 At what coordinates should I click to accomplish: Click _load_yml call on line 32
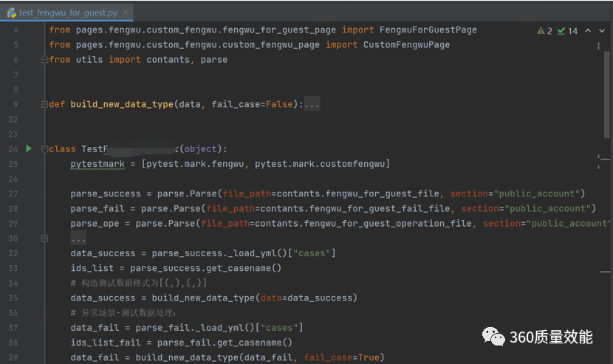coord(257,253)
